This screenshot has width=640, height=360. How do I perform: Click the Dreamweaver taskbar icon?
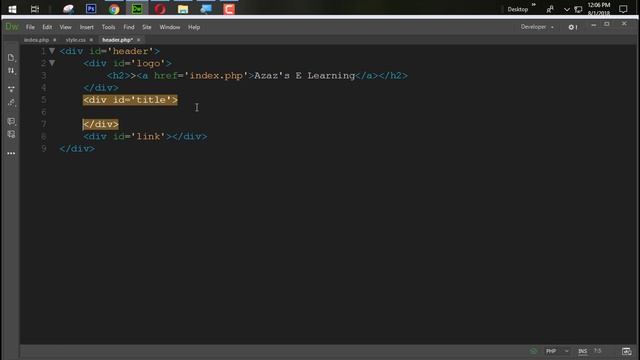pyautogui.click(x=137, y=9)
